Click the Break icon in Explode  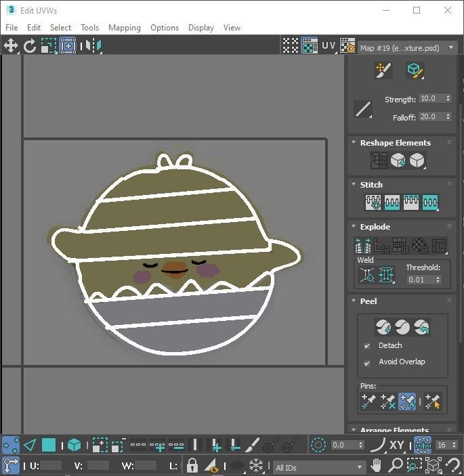[363, 246]
